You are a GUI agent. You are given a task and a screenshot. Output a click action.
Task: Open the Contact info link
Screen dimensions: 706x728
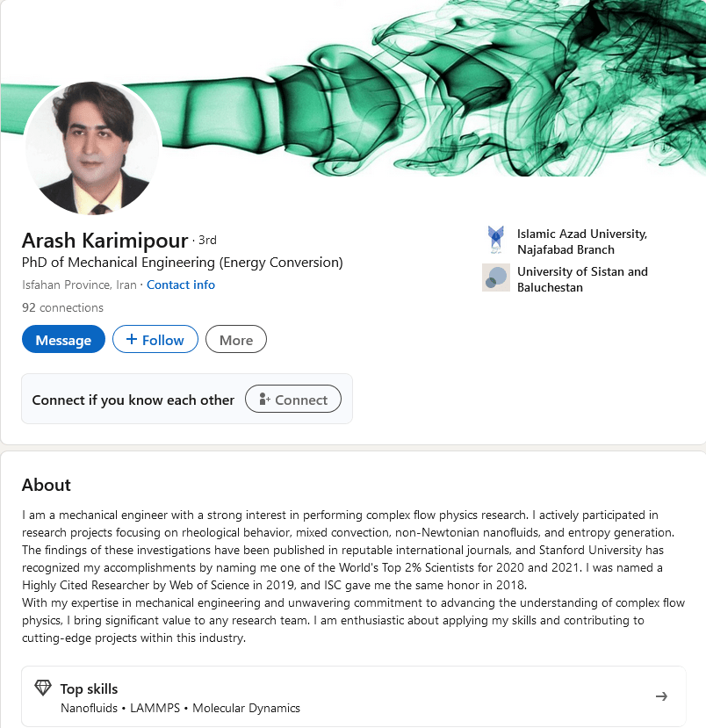(x=181, y=285)
